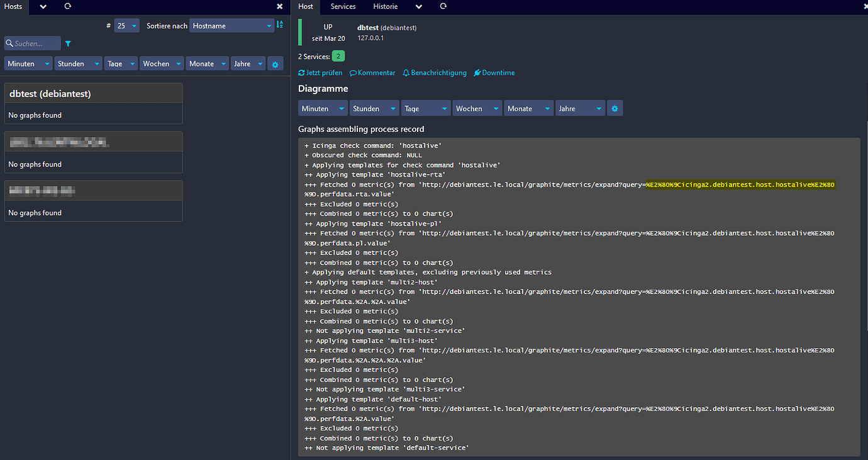The width and height of the screenshot is (868, 460).
Task: Refresh the Hosts panel with reload icon
Action: [x=68, y=6]
